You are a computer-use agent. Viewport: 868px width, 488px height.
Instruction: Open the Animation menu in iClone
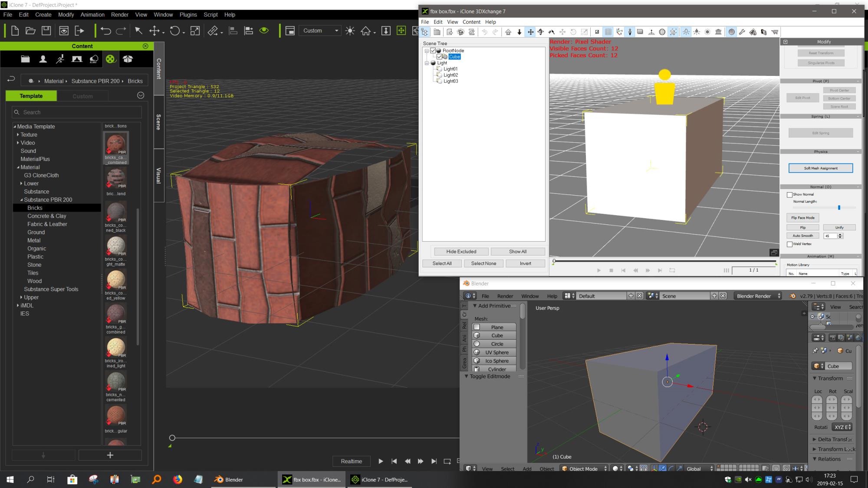point(92,14)
